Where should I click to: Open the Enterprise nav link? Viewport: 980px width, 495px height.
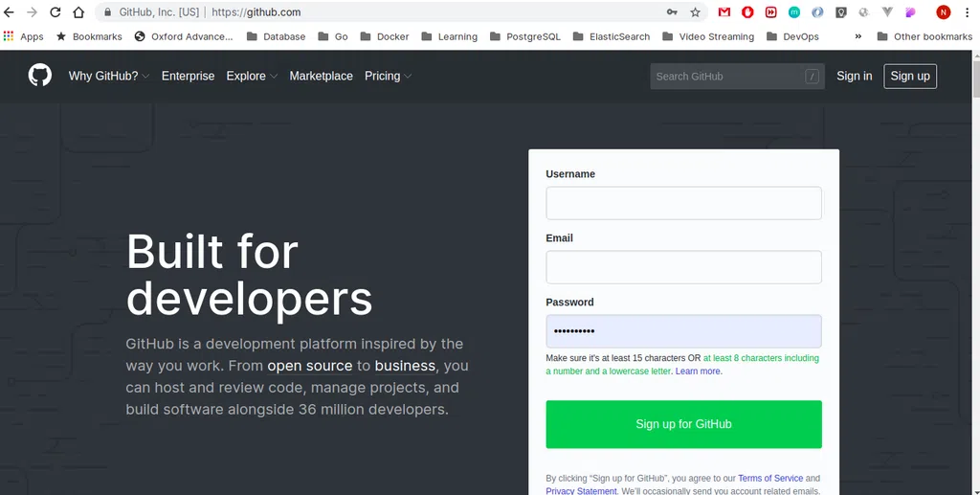[188, 76]
